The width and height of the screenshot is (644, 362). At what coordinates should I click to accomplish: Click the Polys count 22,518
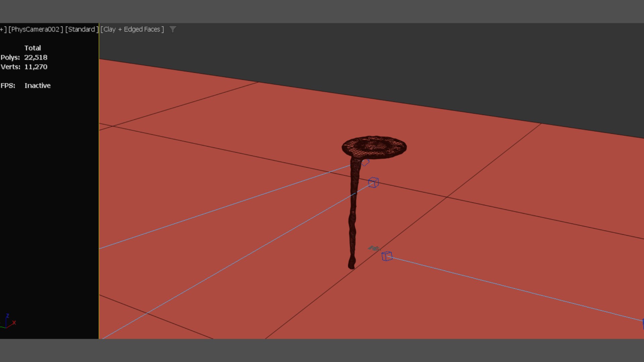coord(36,57)
